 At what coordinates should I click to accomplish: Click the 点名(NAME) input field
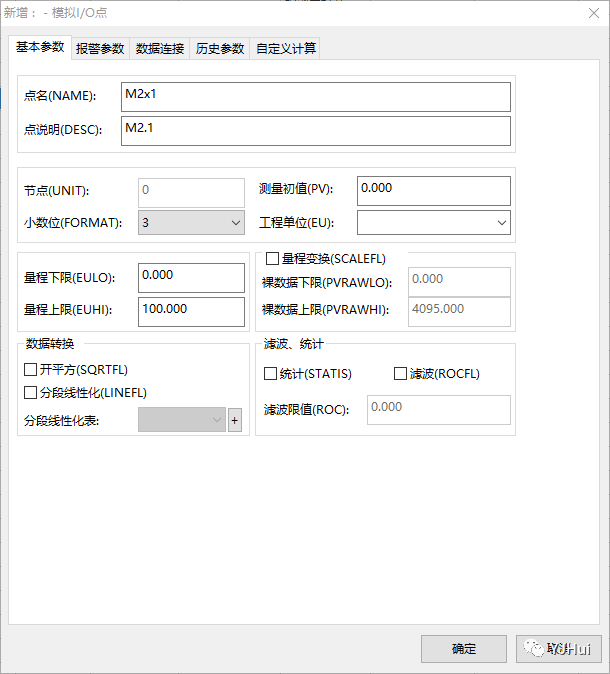click(316, 97)
